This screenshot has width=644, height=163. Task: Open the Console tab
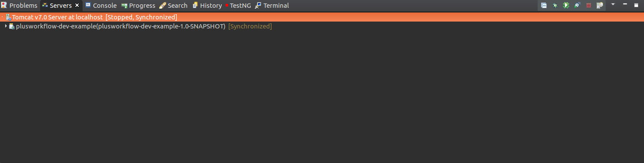(101, 6)
